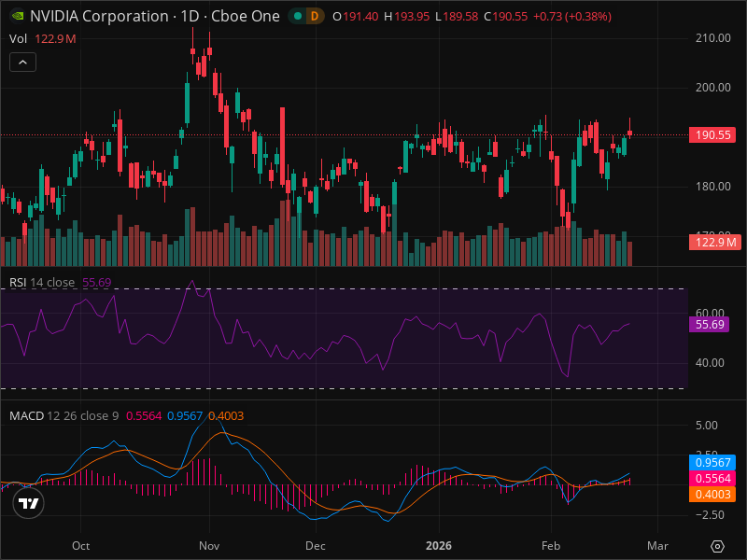Click the Vol 122.9 M legend

(42, 39)
